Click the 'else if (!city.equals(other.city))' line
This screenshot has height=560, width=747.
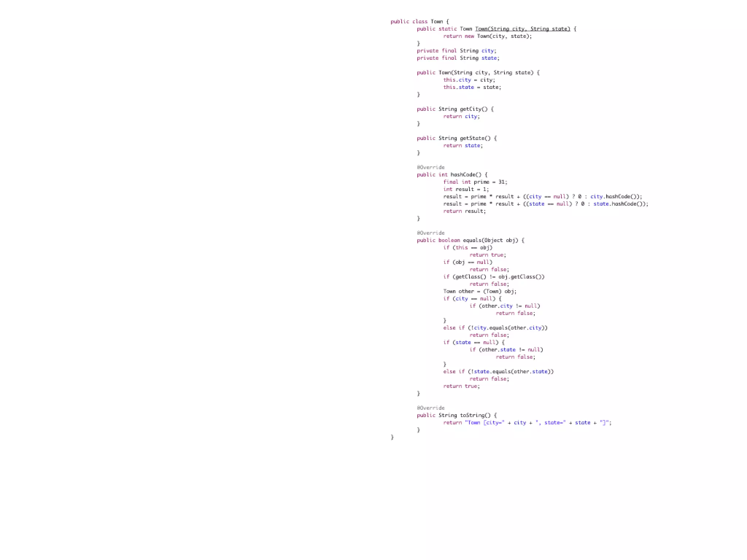click(x=495, y=328)
